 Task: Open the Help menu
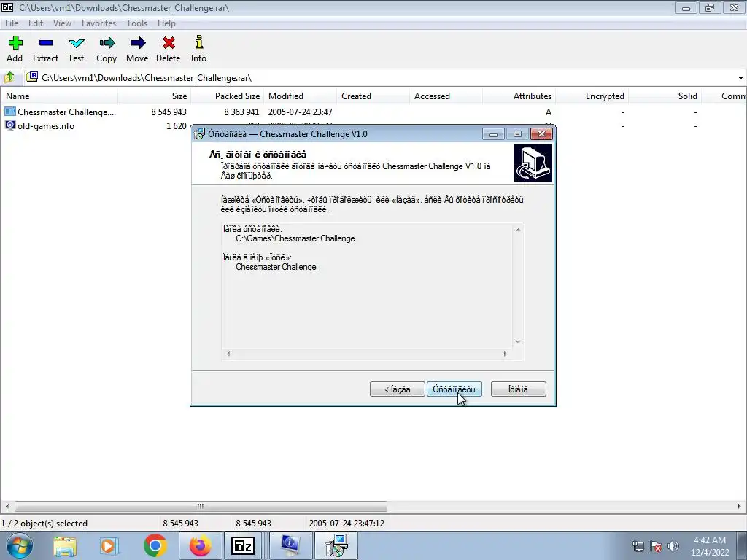[x=167, y=23]
